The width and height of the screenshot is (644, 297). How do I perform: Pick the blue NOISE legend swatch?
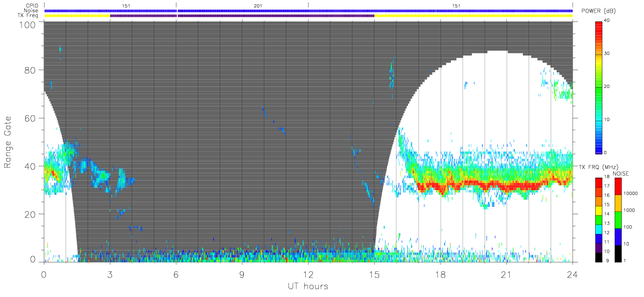pyautogui.click(x=618, y=236)
